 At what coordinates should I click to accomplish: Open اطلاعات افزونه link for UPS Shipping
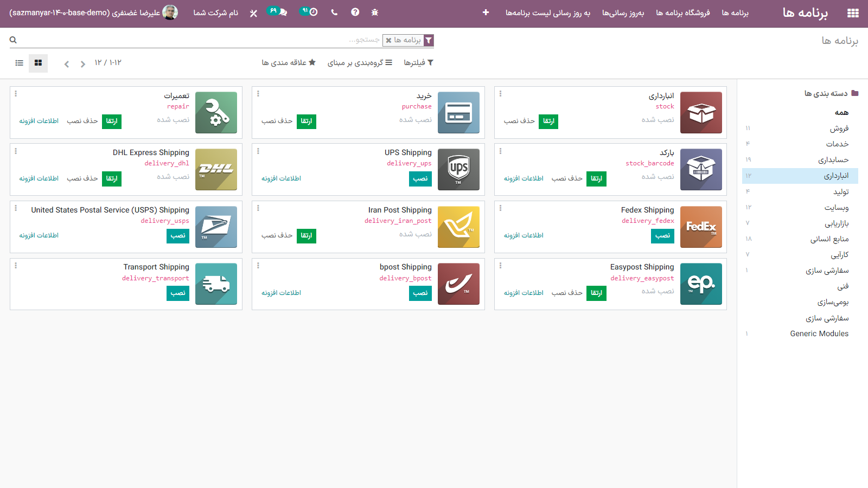(281, 178)
